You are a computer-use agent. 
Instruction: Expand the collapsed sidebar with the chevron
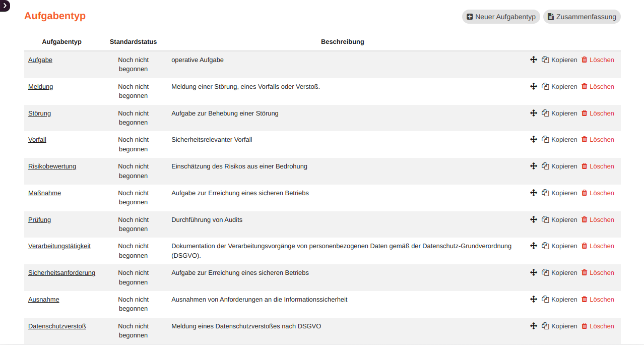click(x=5, y=6)
